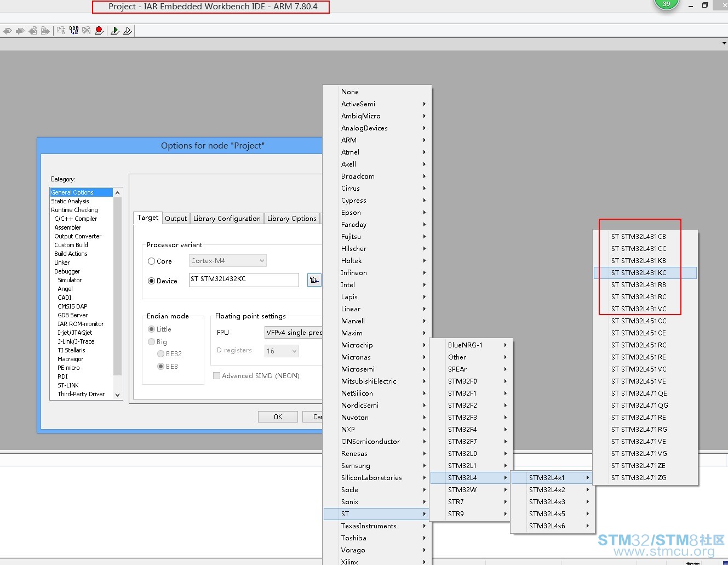Click the category list scroll-up arrow

(117, 193)
